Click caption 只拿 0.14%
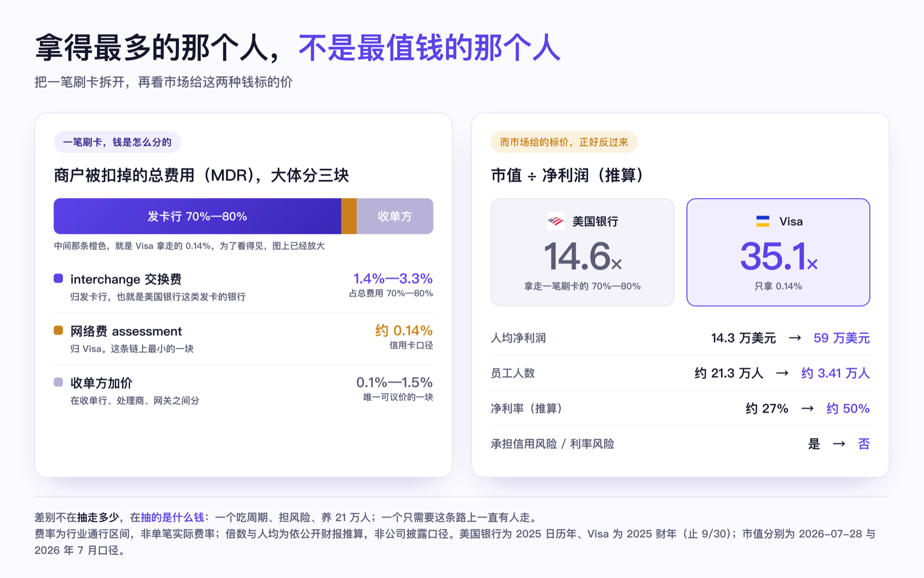The image size is (924, 578). (x=778, y=286)
